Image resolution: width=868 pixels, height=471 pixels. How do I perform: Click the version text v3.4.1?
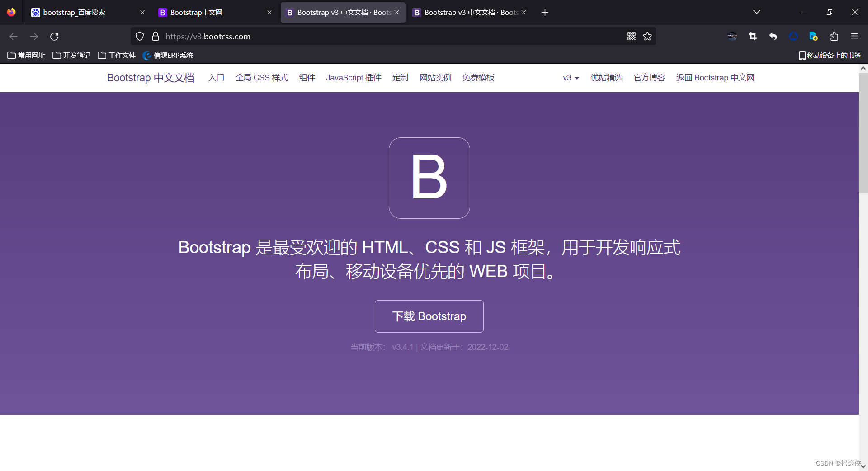click(x=403, y=347)
